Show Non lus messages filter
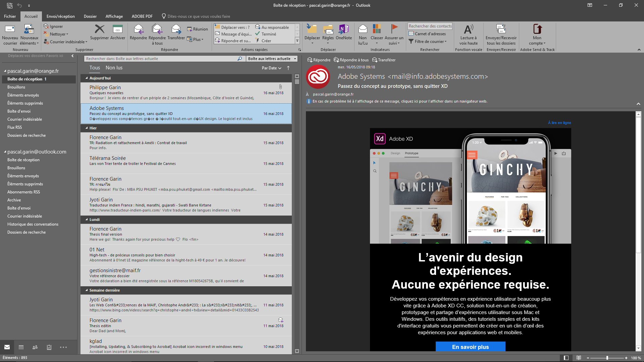The width and height of the screenshot is (644, 362). click(114, 68)
